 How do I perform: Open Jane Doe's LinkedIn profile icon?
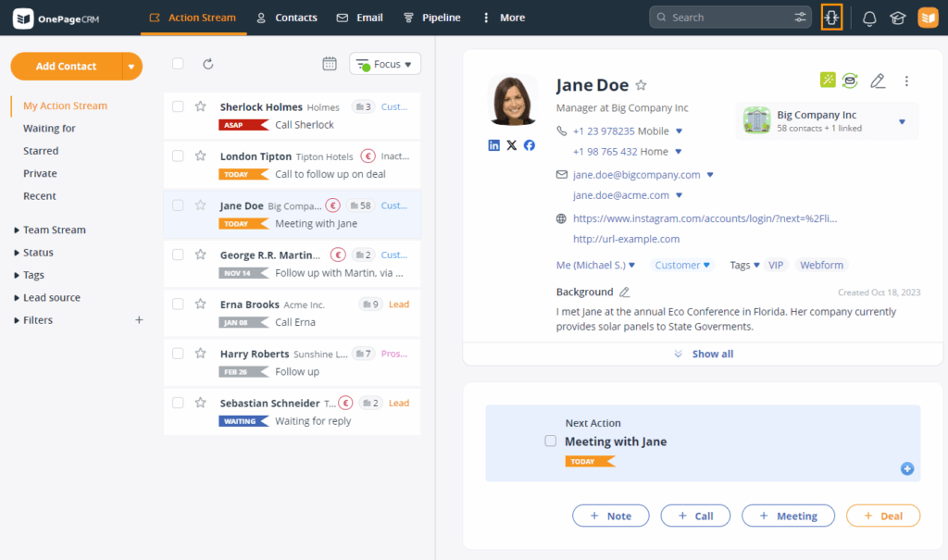(x=494, y=145)
